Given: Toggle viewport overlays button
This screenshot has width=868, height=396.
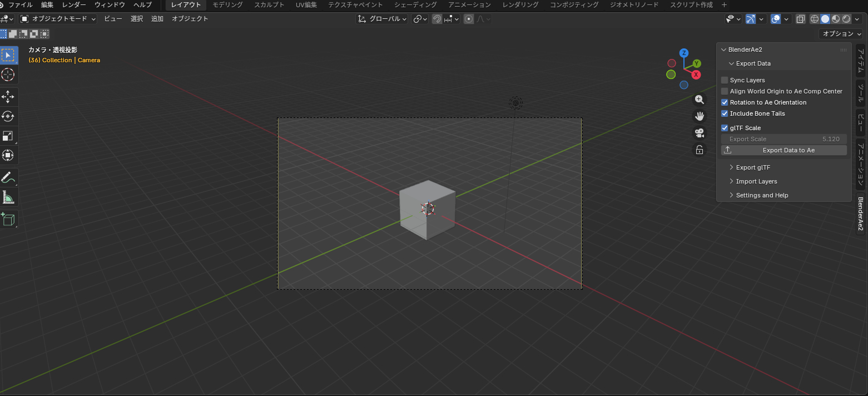Looking at the screenshot, I should pos(776,19).
